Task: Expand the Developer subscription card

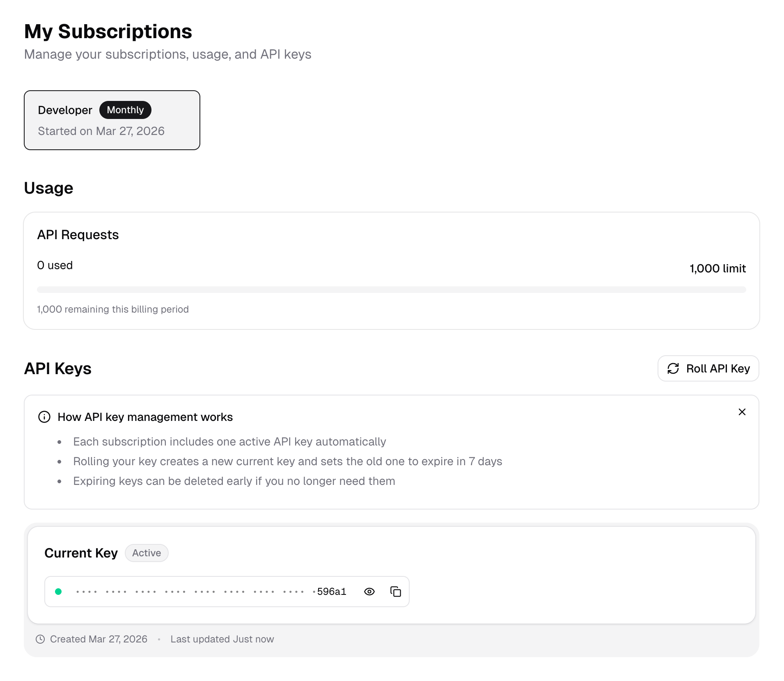Action: 112,120
